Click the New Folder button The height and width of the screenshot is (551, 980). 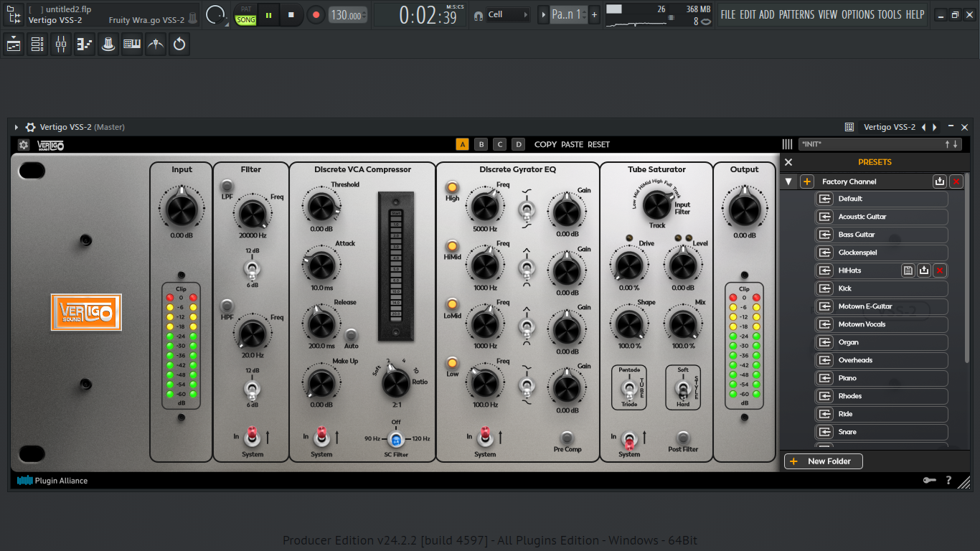pyautogui.click(x=824, y=461)
